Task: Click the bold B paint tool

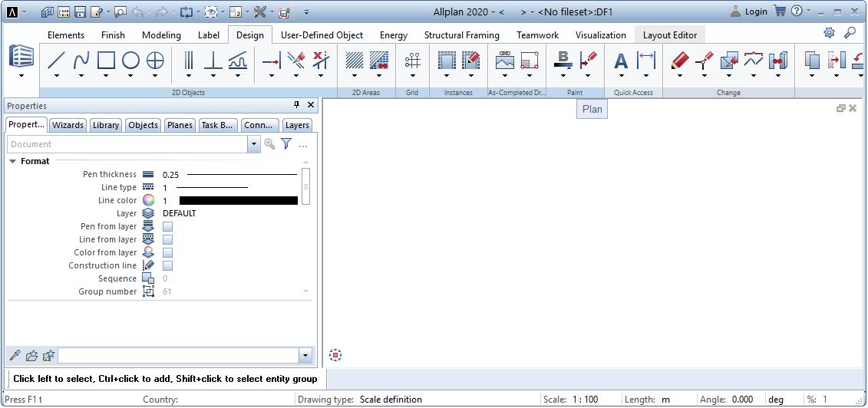Action: pos(563,61)
